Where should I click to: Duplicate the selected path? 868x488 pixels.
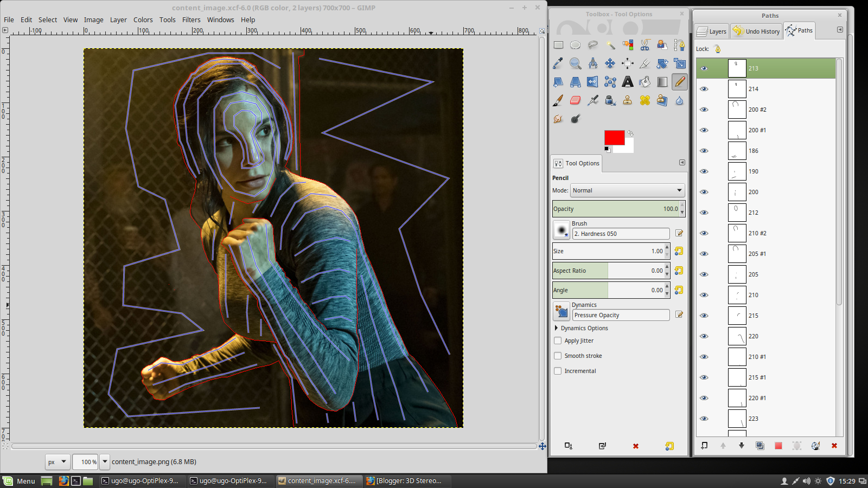coord(759,446)
